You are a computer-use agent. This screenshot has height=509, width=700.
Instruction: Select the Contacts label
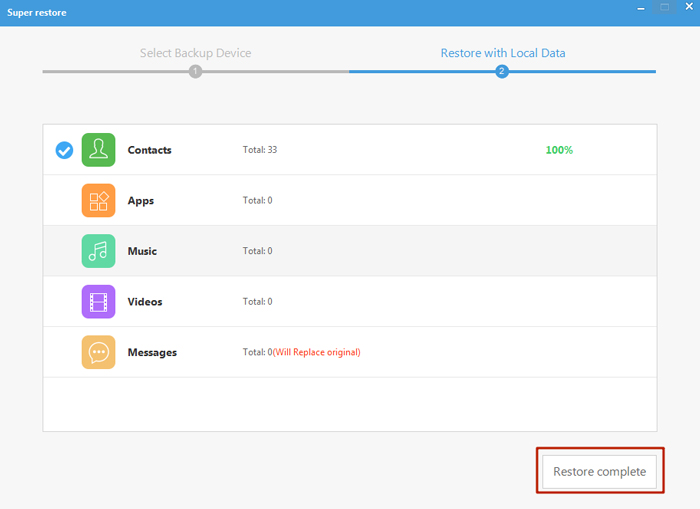point(150,150)
